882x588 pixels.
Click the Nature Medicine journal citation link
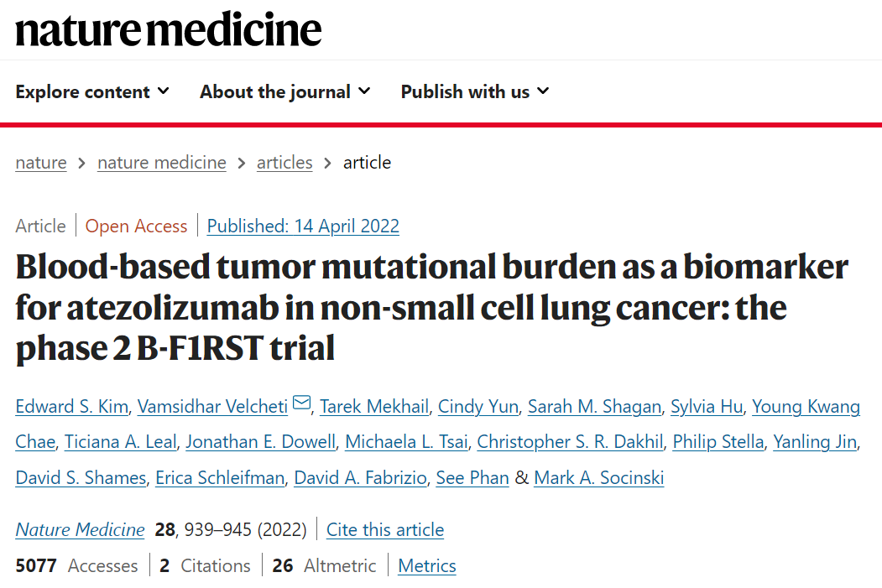(x=80, y=529)
